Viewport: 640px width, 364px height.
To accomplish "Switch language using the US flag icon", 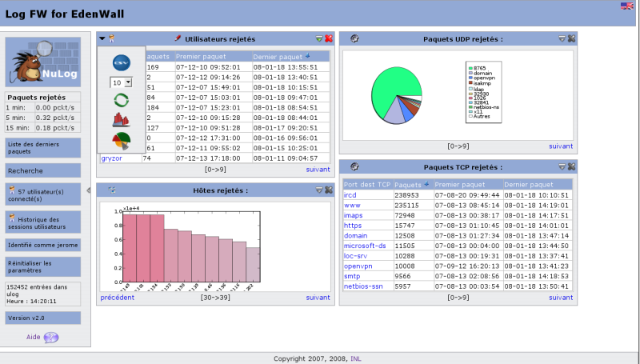I will [627, 6].
